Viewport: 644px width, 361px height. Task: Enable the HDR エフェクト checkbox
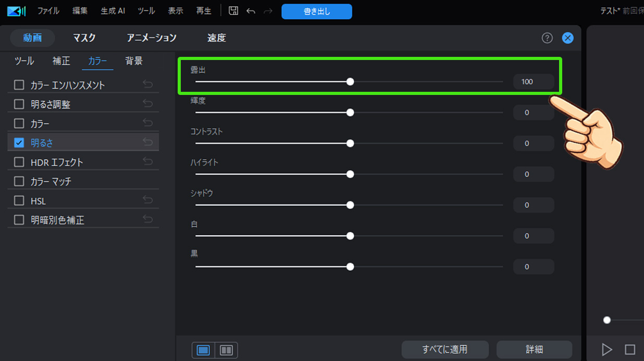click(18, 162)
